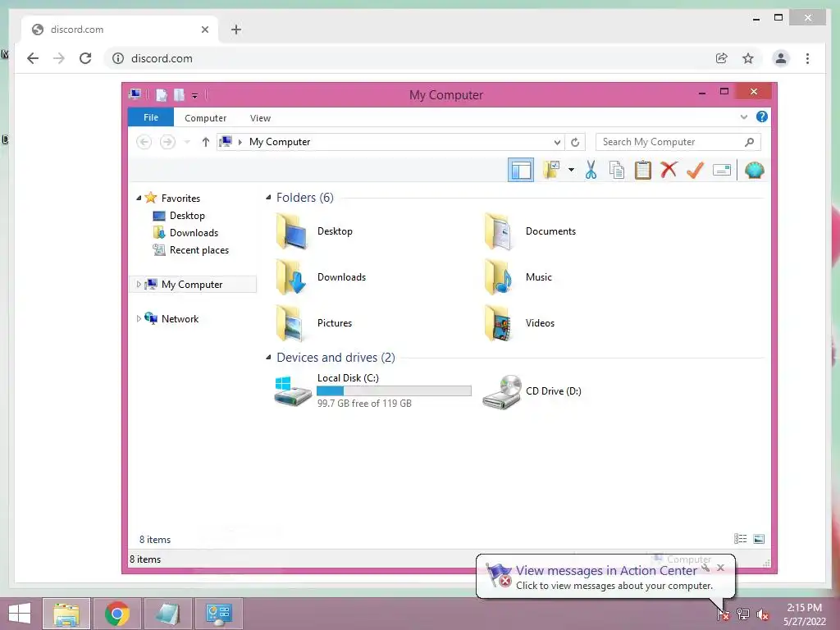
Task: Switch to large icons view button
Action: [x=759, y=539]
